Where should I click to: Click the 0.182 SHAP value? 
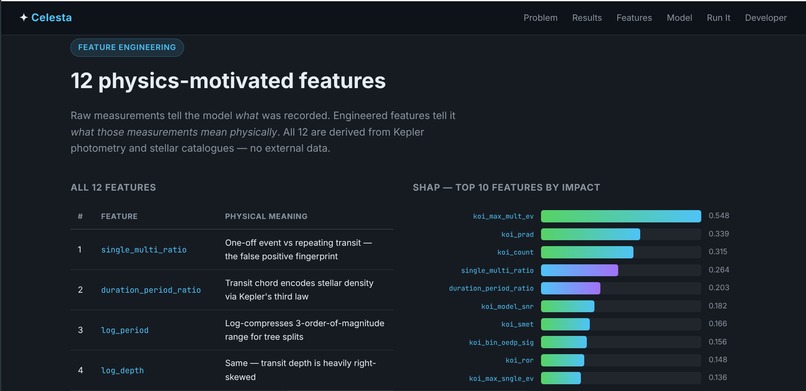(718, 306)
